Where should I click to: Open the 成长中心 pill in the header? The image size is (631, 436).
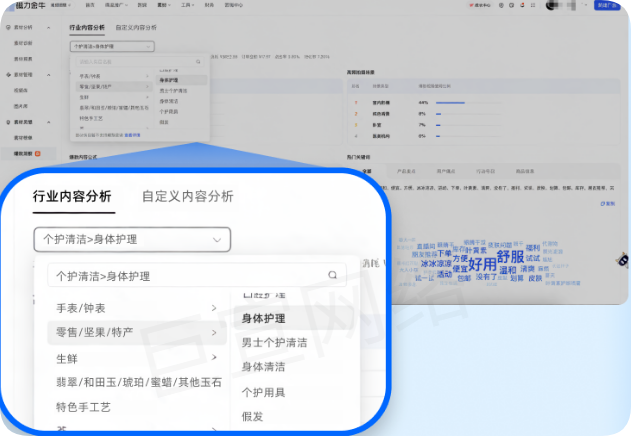[x=479, y=6]
